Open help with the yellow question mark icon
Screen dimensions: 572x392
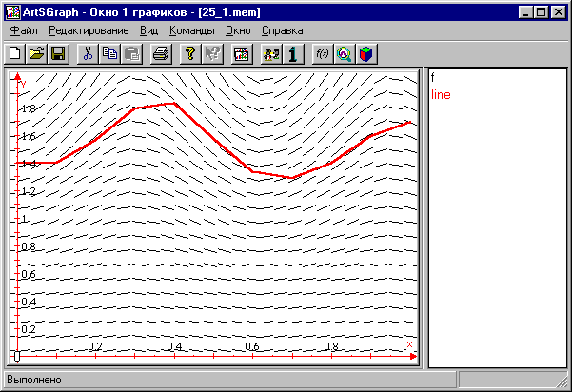(x=190, y=53)
